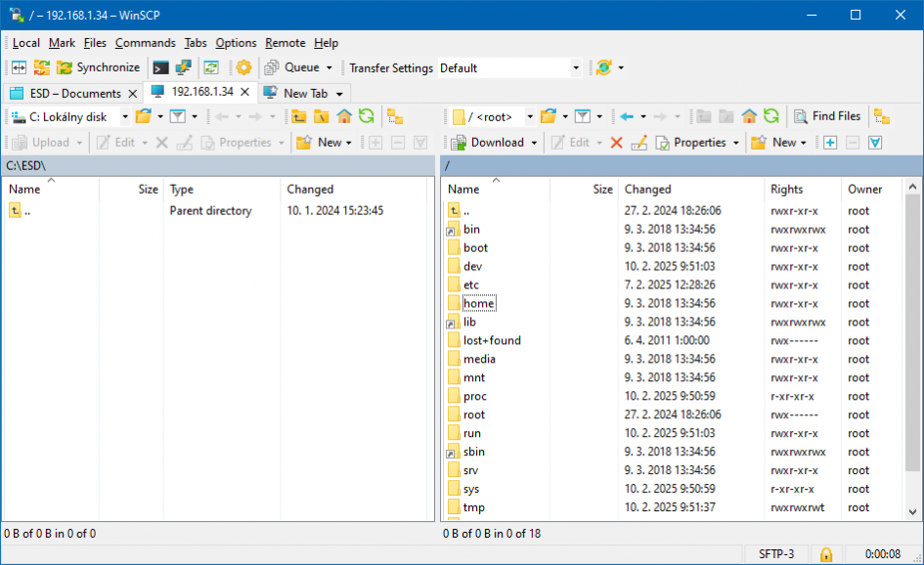The height and width of the screenshot is (565, 924).
Task: Click the Find Files button
Action: [826, 116]
